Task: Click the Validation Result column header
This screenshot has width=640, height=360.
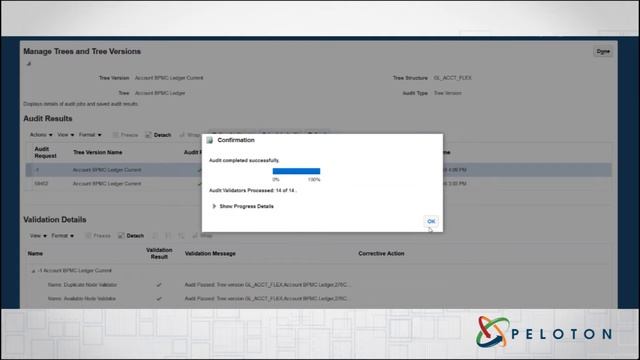Action: [159, 253]
